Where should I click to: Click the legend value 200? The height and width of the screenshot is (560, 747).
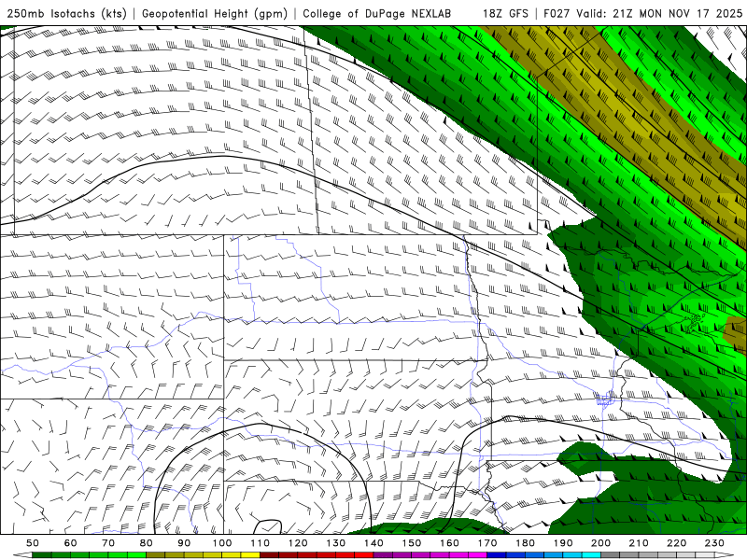point(601,543)
